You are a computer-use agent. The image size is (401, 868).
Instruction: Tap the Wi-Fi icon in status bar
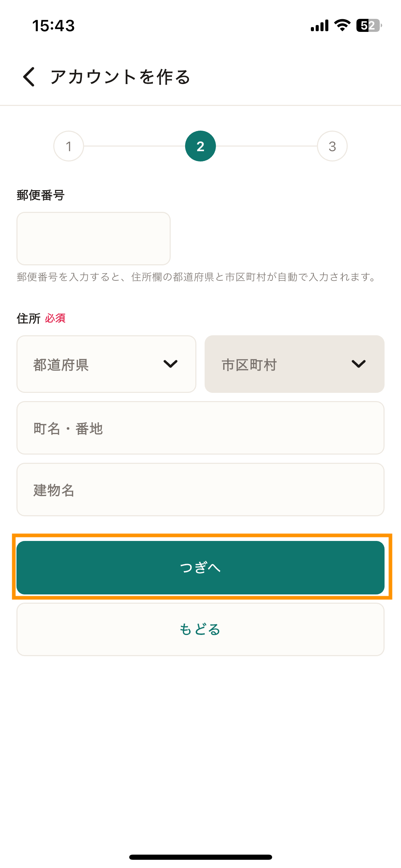(342, 25)
